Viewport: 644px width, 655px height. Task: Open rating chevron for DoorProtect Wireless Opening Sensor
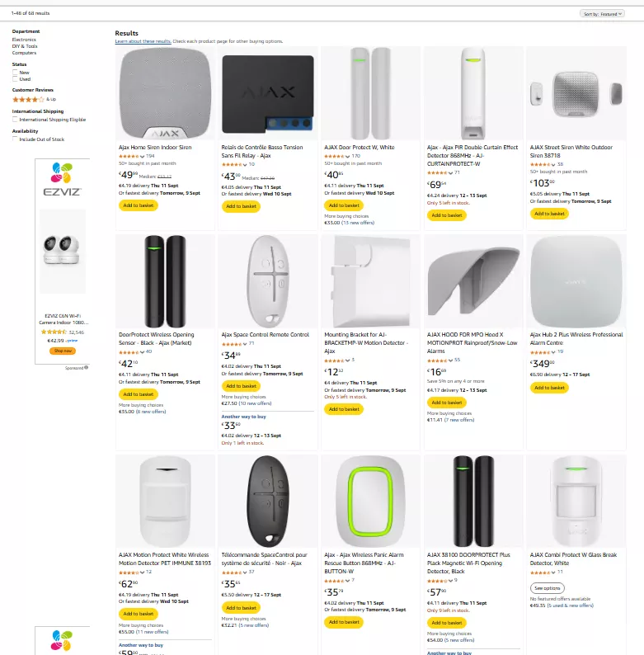143,351
